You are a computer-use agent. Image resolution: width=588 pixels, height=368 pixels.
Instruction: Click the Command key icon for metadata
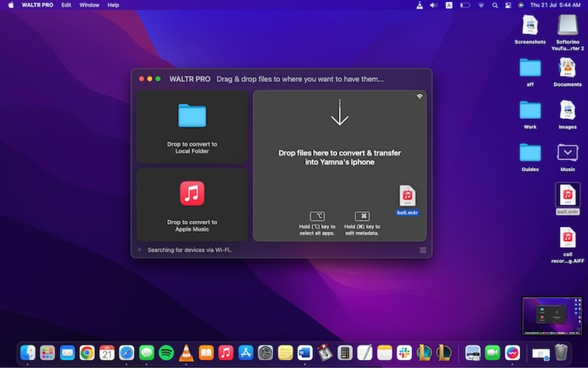pyautogui.click(x=362, y=216)
